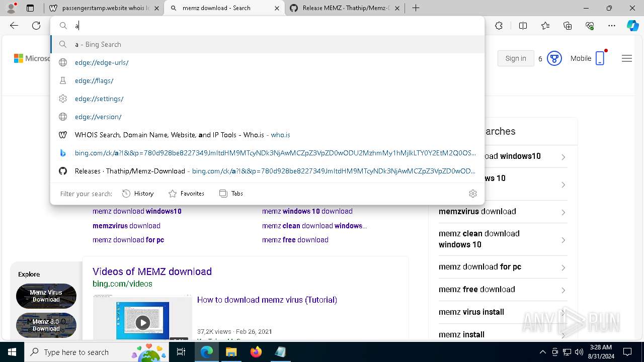Select the memz download Search tab

click(224, 8)
